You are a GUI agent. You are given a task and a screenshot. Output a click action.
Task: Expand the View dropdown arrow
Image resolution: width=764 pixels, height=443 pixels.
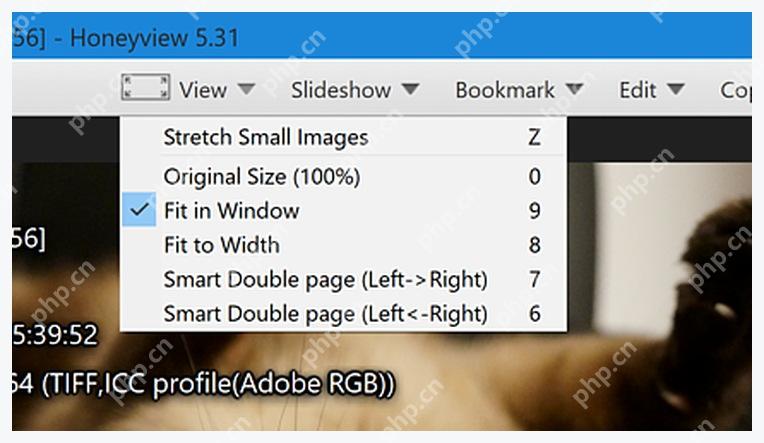(246, 89)
